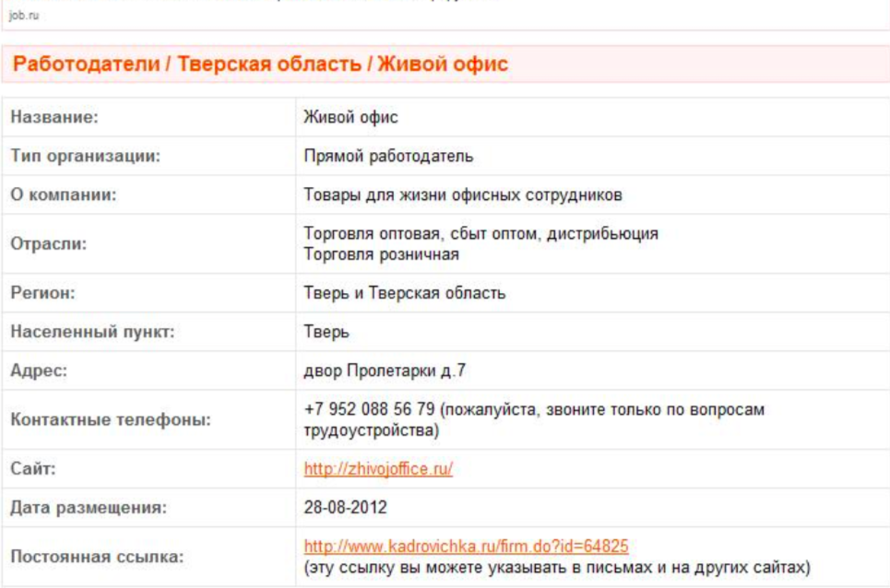Click the 'О компании:' label
Image resolution: width=890 pixels, height=588 pixels.
tap(64, 194)
